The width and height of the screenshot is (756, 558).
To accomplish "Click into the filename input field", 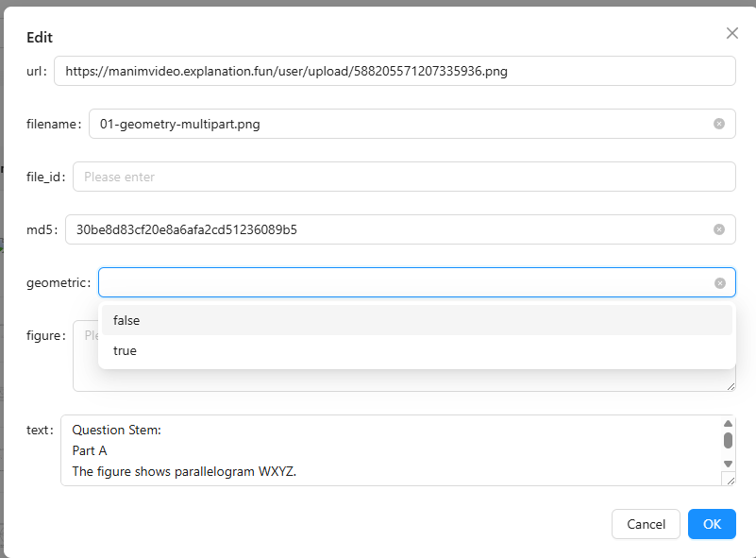I will point(396,124).
